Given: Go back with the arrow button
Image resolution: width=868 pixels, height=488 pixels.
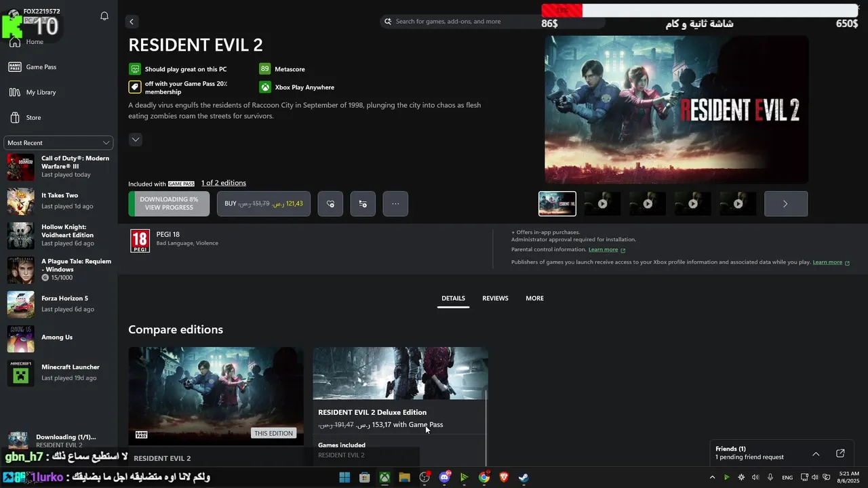Looking at the screenshot, I should pos(132,22).
